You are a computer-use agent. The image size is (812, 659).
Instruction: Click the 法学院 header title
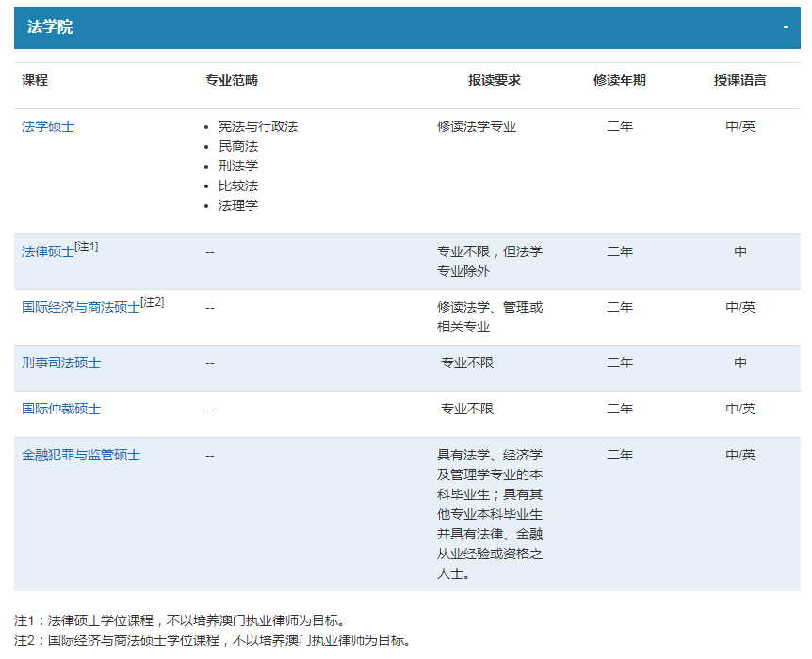[50, 27]
